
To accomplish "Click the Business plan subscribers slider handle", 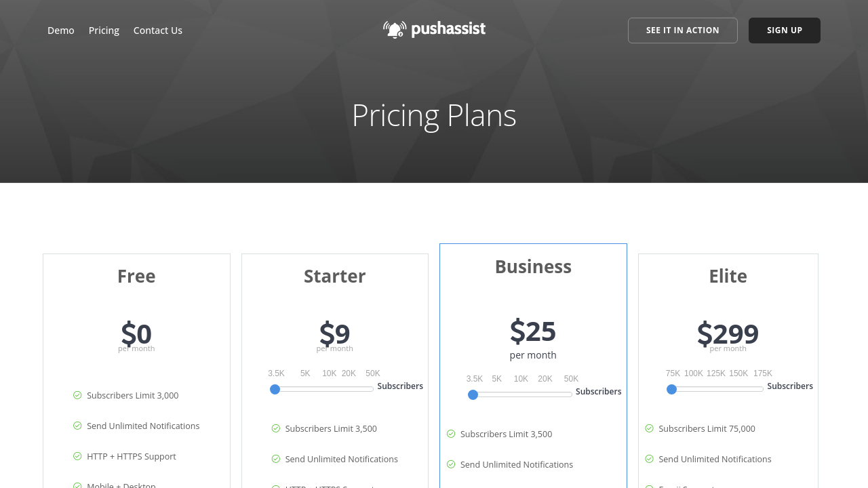I will pyautogui.click(x=473, y=394).
